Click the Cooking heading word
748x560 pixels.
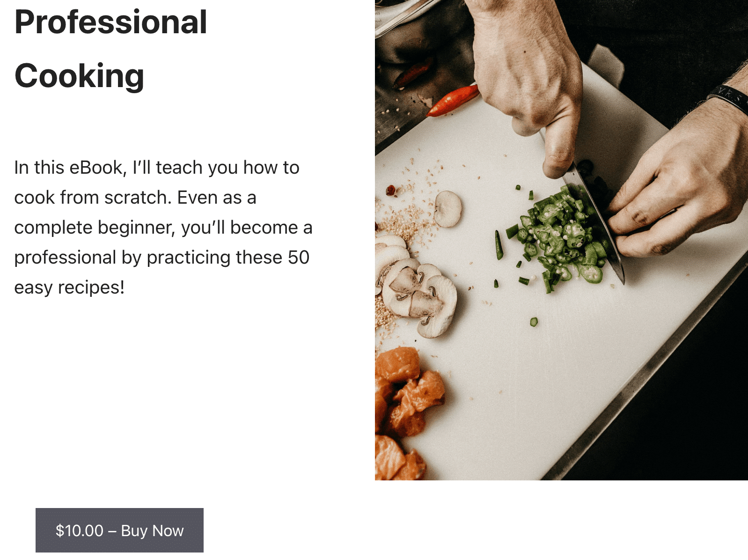pos(80,75)
